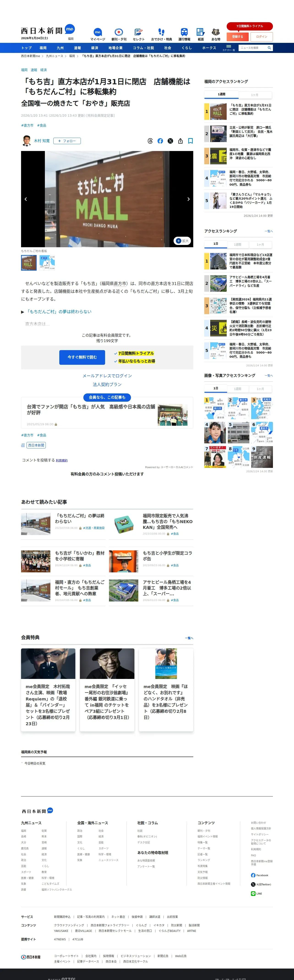This screenshot has width=294, height=980.
Task: Open the footer Facebook link
Action: 259,875
